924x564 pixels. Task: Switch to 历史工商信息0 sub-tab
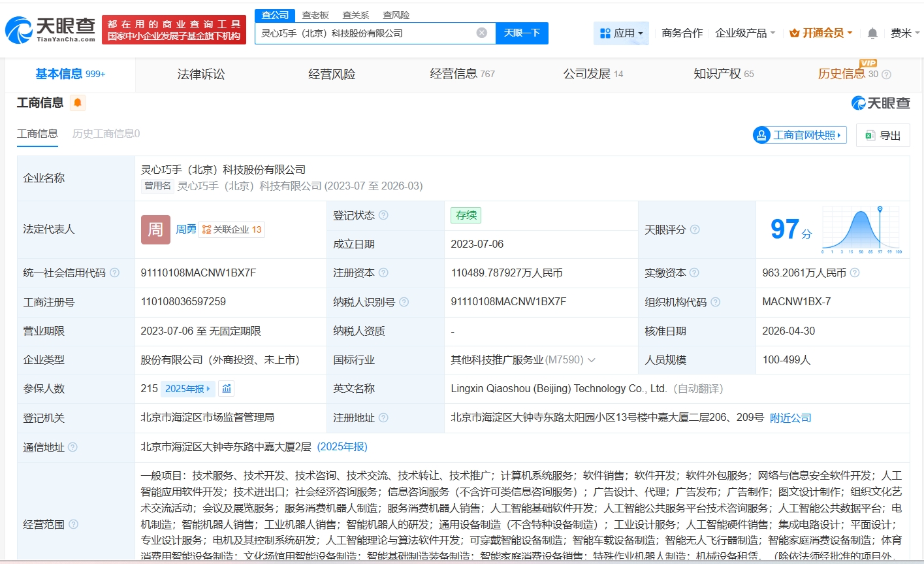pyautogui.click(x=106, y=134)
